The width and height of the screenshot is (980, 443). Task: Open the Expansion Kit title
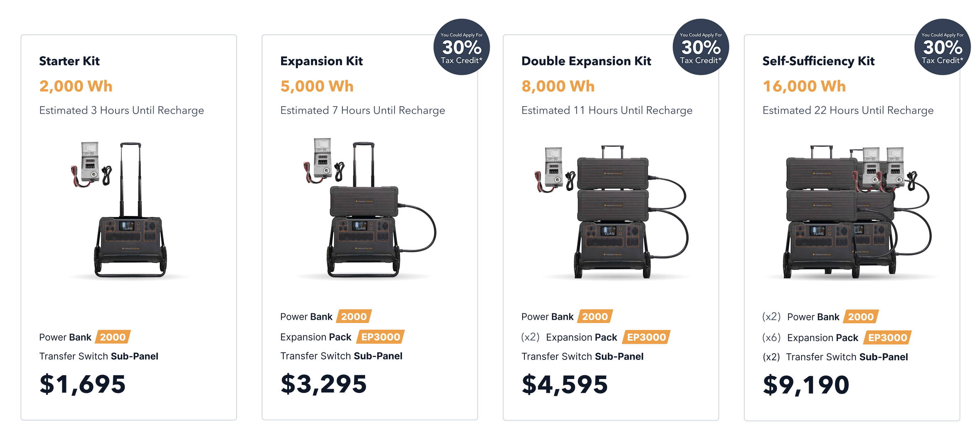tap(321, 61)
